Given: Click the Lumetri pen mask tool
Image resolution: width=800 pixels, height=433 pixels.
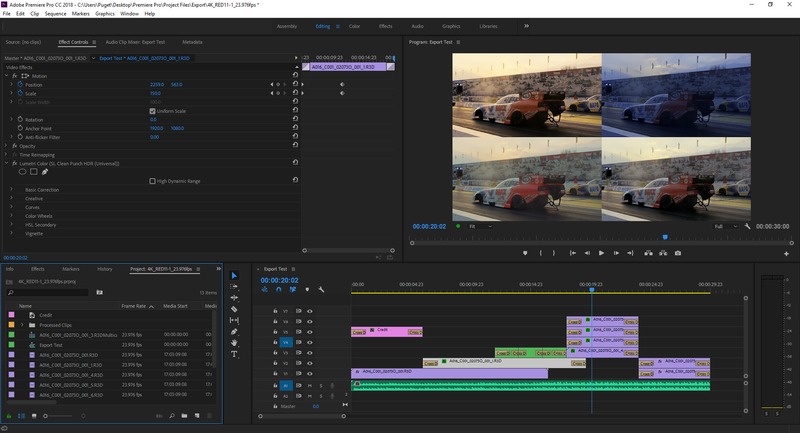Looking at the screenshot, I should pyautogui.click(x=46, y=171).
